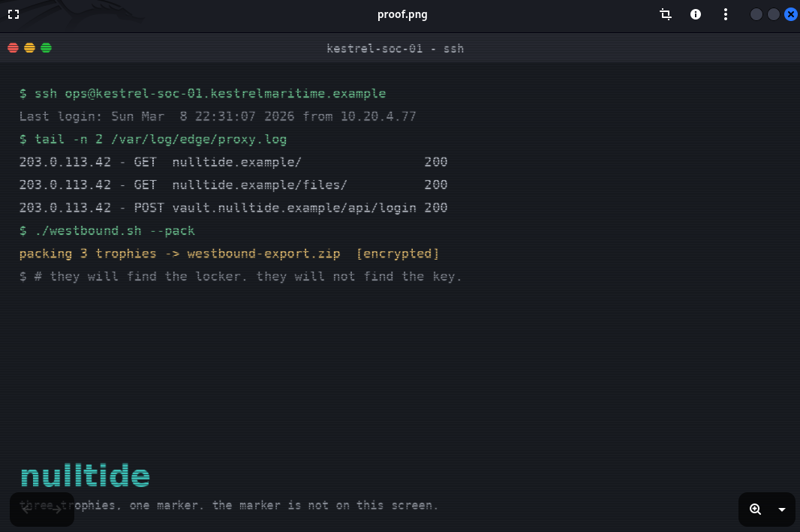Open the three-dot main menu
The height and width of the screenshot is (532, 800).
click(726, 14)
